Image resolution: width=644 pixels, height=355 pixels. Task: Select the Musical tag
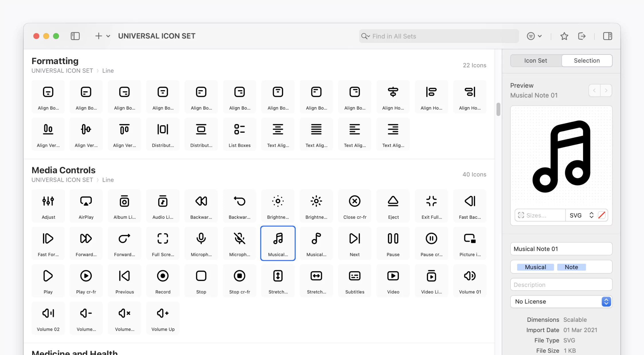[535, 267]
